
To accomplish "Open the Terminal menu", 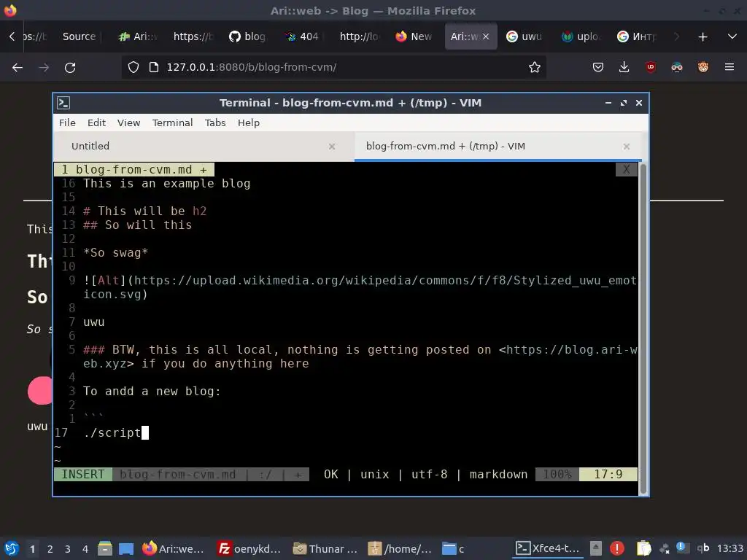I will [172, 122].
